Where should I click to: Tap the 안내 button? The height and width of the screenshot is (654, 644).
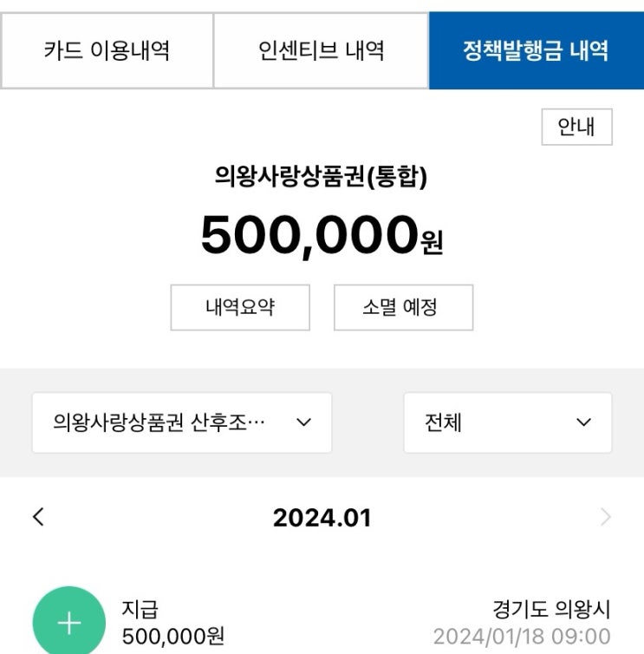(x=576, y=128)
